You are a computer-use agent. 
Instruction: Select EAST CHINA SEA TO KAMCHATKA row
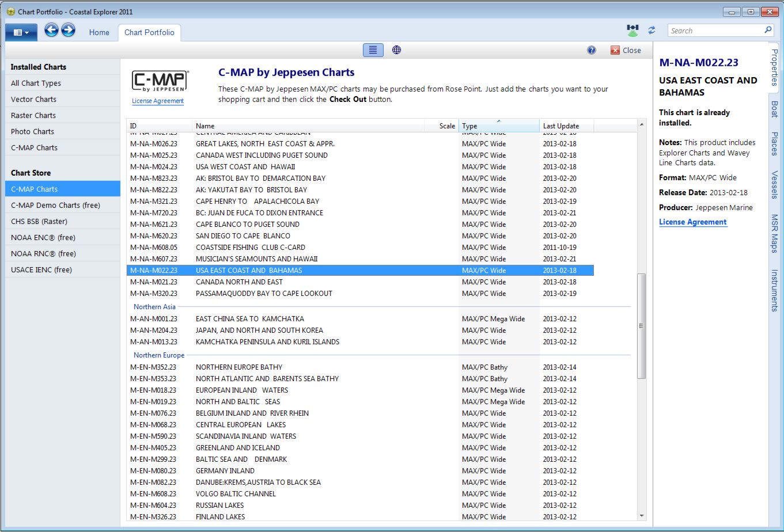point(360,318)
